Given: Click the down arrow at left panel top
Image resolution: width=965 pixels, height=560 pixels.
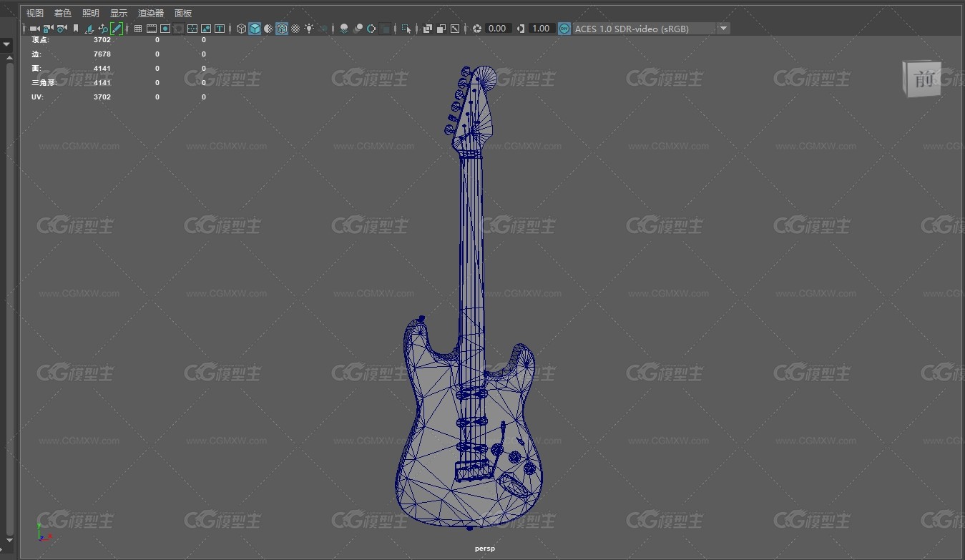Looking at the screenshot, I should pos(7,44).
